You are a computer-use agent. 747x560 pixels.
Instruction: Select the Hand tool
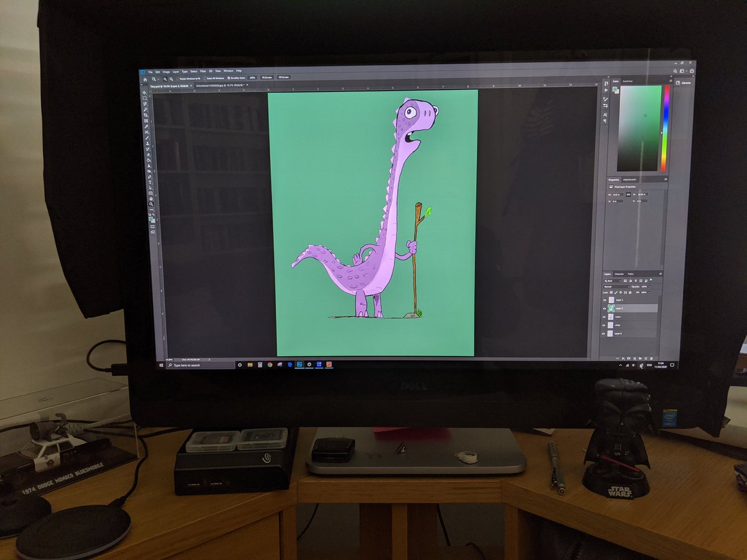(x=151, y=198)
